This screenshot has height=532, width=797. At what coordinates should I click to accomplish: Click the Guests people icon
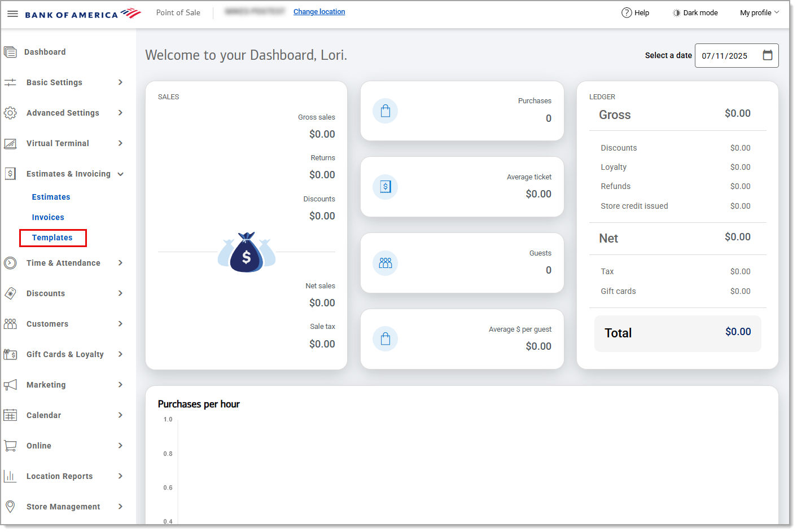(x=386, y=263)
